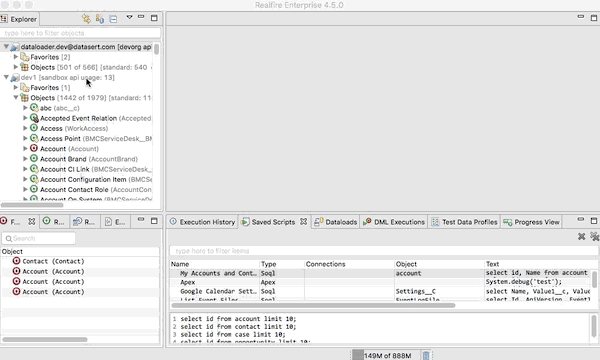Open the Execution History tab

click(x=202, y=222)
